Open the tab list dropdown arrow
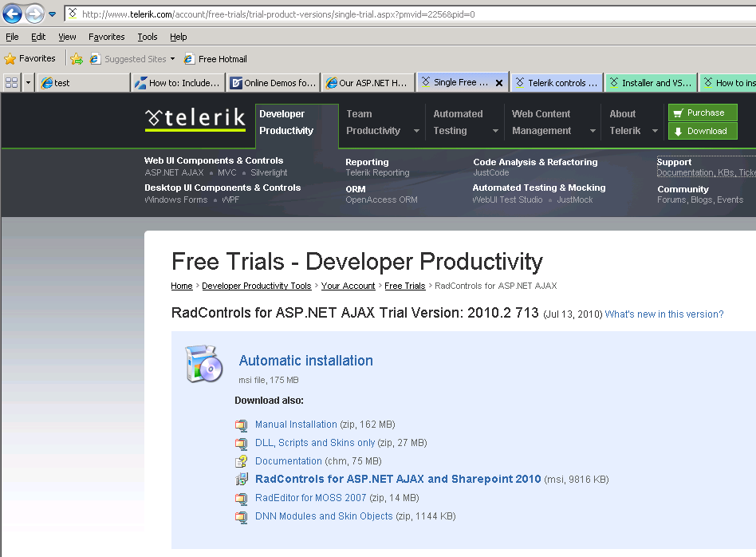 coord(28,82)
